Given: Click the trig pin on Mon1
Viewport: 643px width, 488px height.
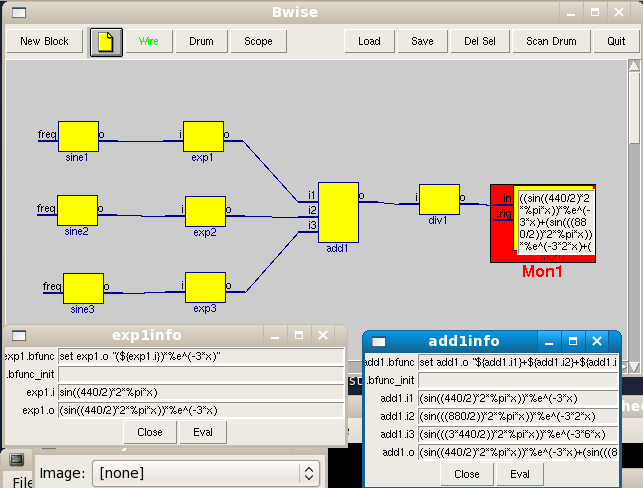Looking at the screenshot, I should 503,213.
